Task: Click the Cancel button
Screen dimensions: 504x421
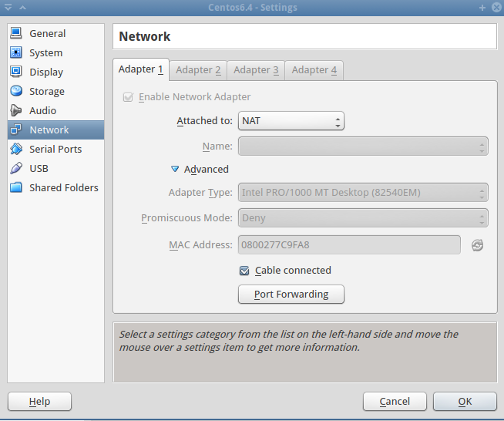Action: point(395,402)
